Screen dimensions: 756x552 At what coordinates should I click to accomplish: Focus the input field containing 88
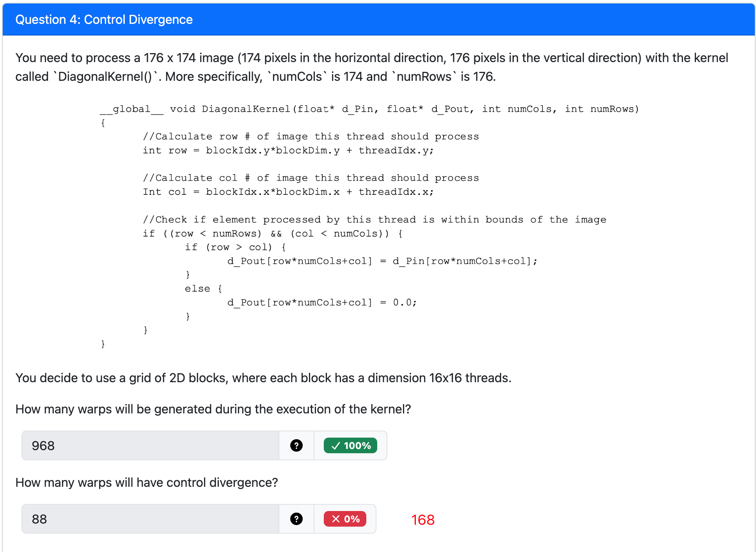coord(150,519)
